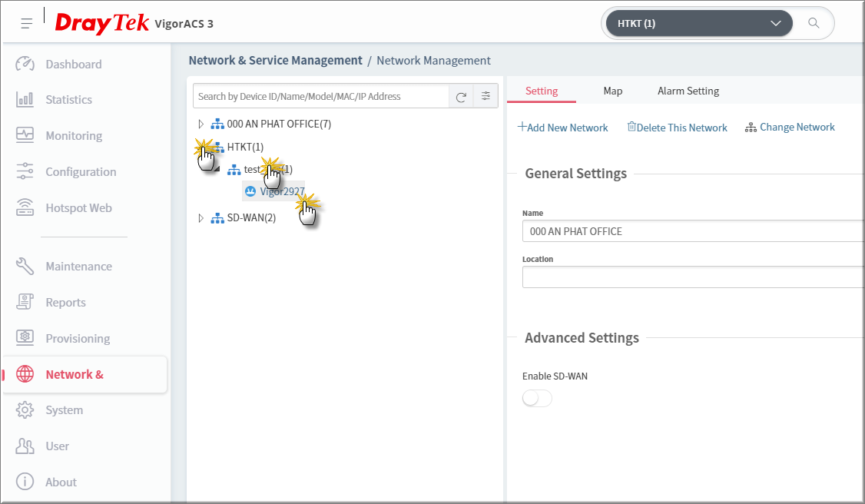The image size is (865, 504).
Task: Refresh the device tree list
Action: point(461,97)
